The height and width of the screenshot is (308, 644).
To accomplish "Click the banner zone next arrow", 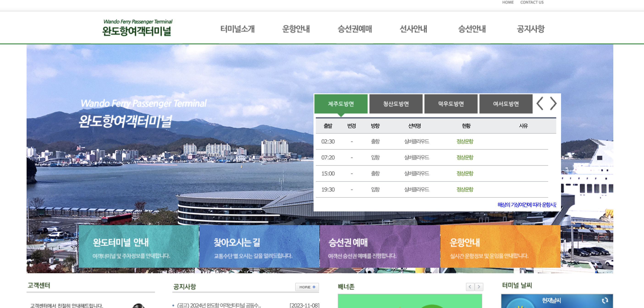I will 479,287.
